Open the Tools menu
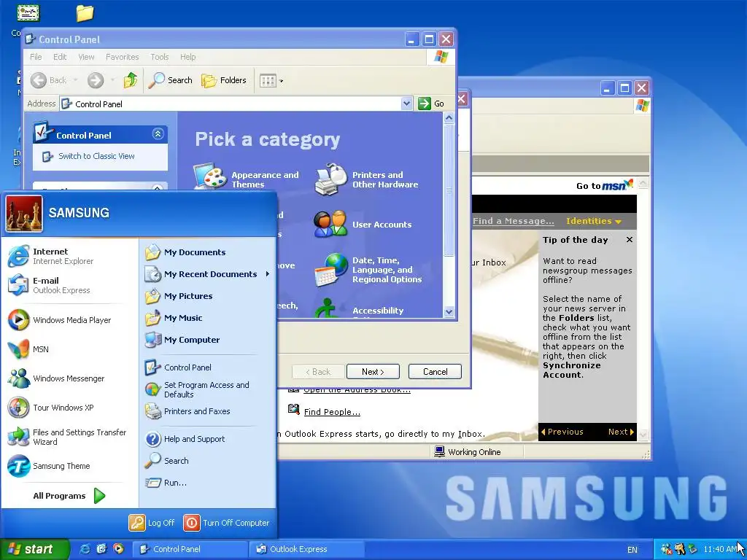Image resolution: width=747 pixels, height=560 pixels. click(160, 57)
